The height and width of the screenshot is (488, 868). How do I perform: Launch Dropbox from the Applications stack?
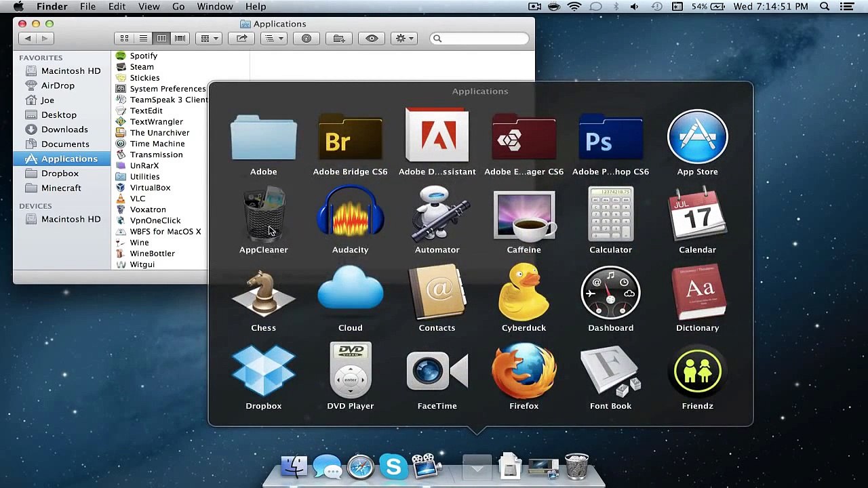[263, 370]
